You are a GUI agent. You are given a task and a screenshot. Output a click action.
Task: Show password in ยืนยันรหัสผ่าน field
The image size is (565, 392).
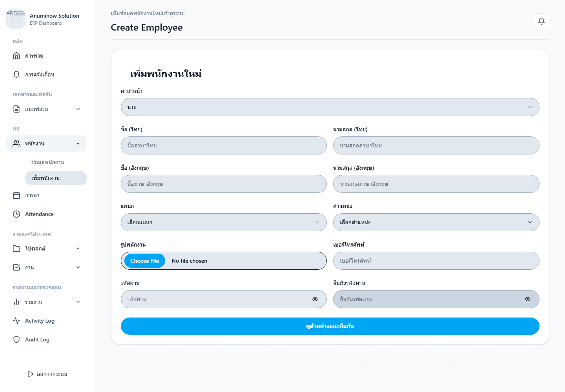tap(528, 299)
